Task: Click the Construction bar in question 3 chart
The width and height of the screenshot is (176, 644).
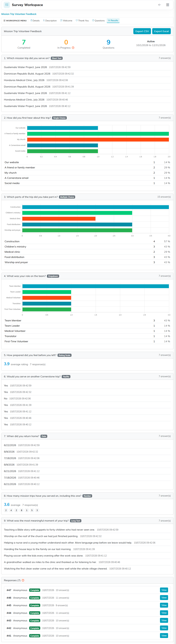Action: tap(95, 207)
